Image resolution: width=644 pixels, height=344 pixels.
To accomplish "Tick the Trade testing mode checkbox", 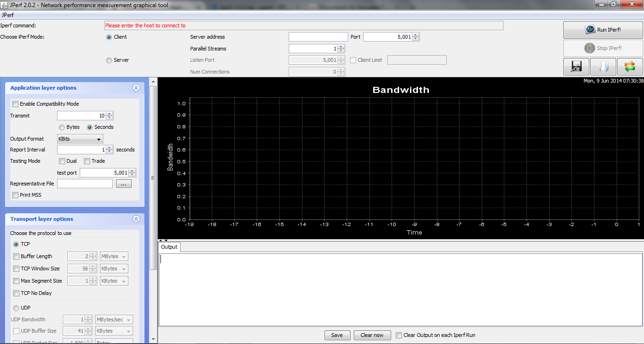I will 87,161.
